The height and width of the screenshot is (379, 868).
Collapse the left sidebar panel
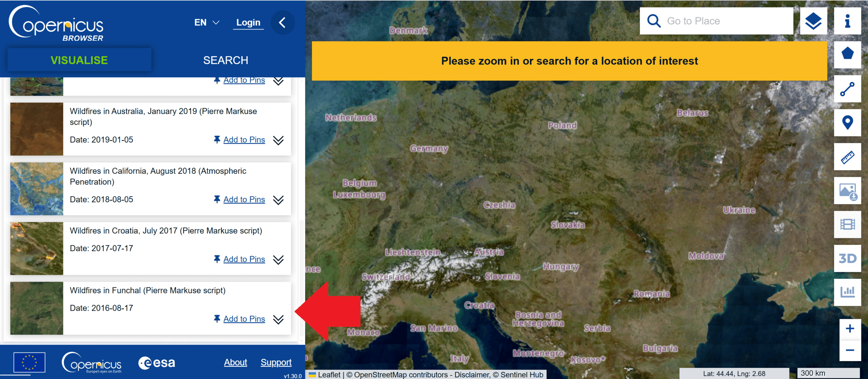[282, 23]
